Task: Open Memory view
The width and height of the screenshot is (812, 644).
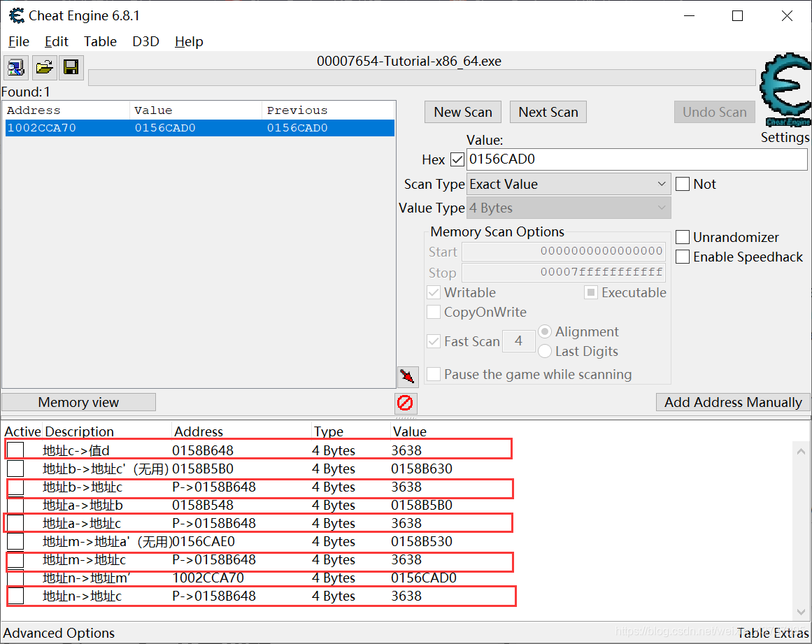Action: 79,402
